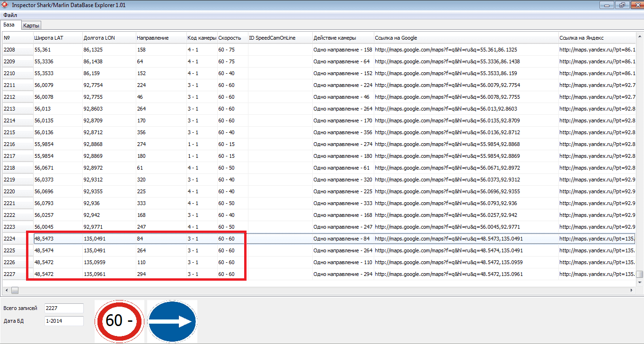This screenshot has width=644, height=344.
Task: Click the application icon in title bar
Action: point(5,5)
